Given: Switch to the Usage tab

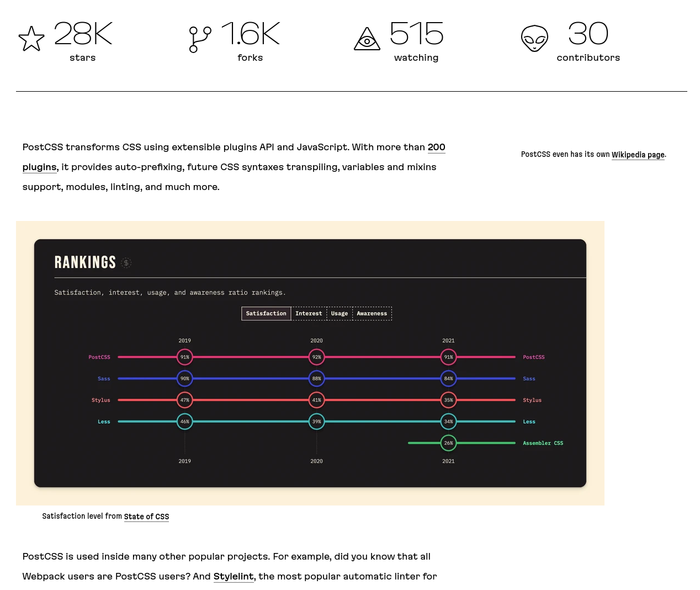Looking at the screenshot, I should click(x=340, y=314).
